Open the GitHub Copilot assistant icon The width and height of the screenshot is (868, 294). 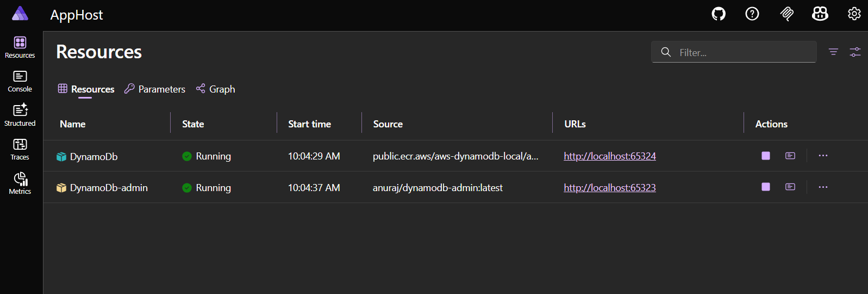[x=820, y=14]
